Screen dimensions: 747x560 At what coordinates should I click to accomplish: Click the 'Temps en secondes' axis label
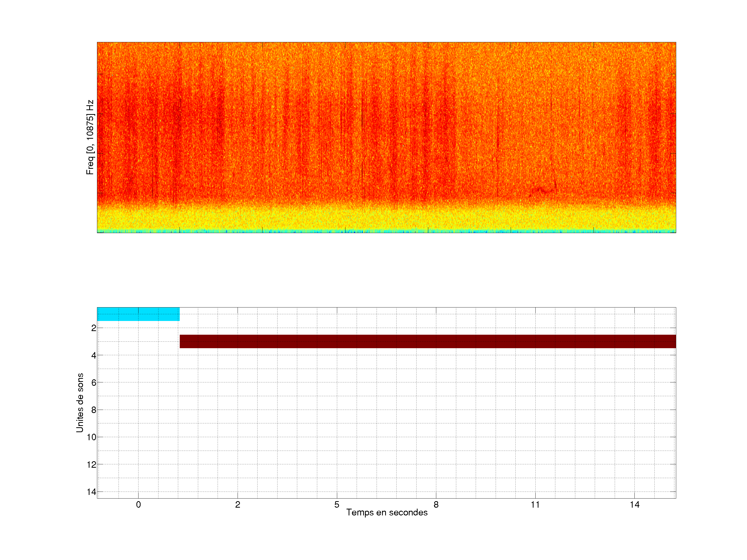coord(387,512)
